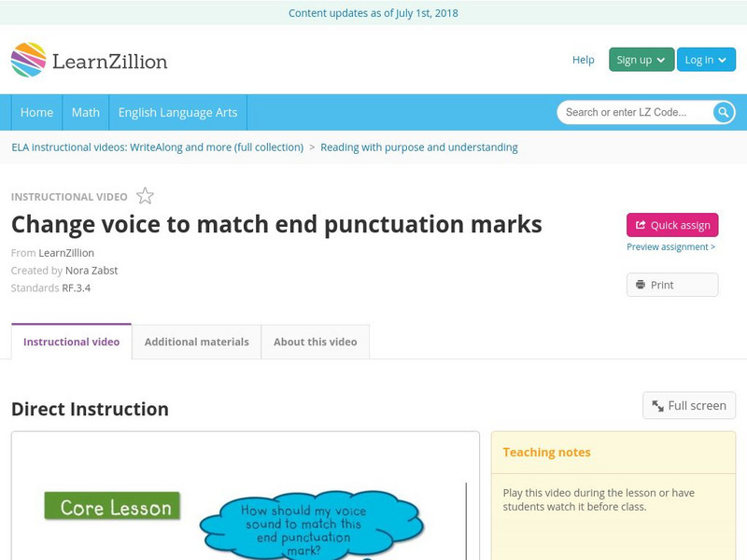Select Math in the navigation menu
The height and width of the screenshot is (560, 747).
[85, 112]
